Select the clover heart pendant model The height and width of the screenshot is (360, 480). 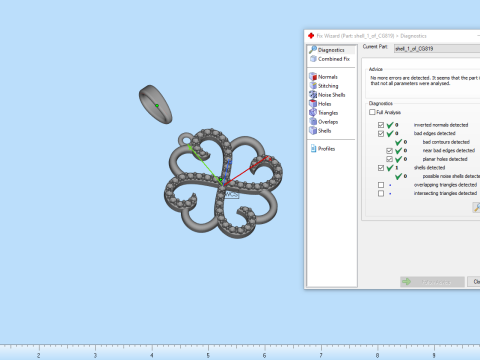pyautogui.click(x=223, y=183)
